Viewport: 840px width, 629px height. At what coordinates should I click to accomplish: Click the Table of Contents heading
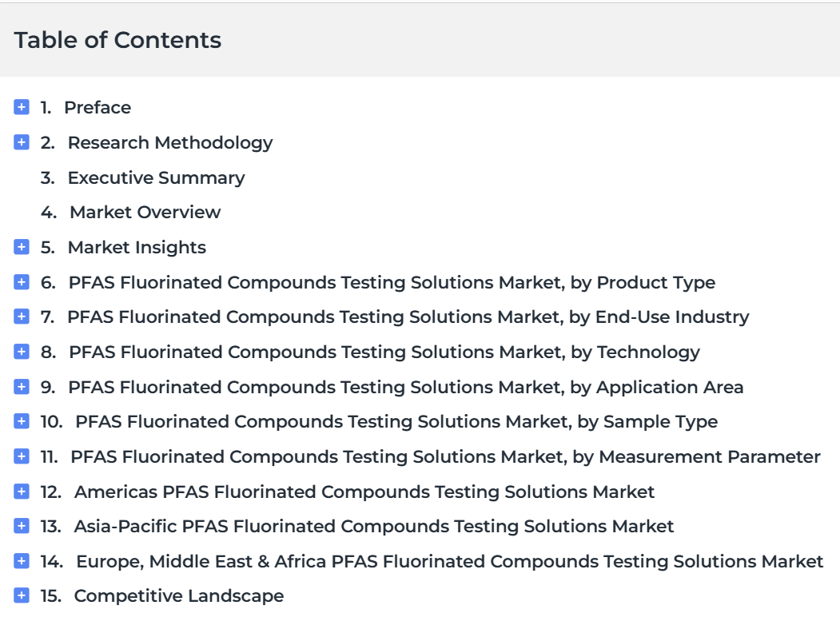tap(117, 40)
